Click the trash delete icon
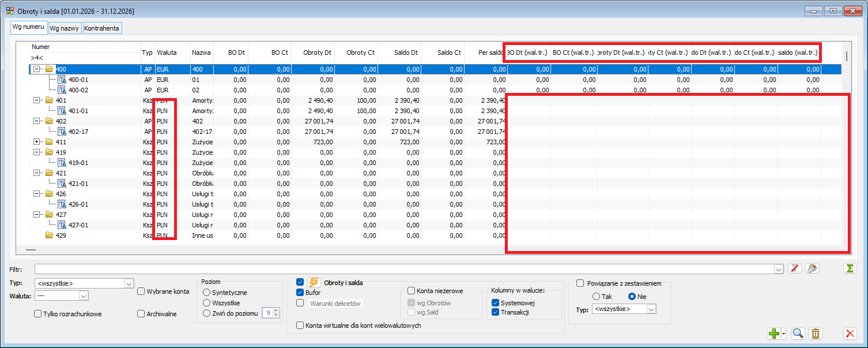This screenshot has height=348, width=868. 816,333
